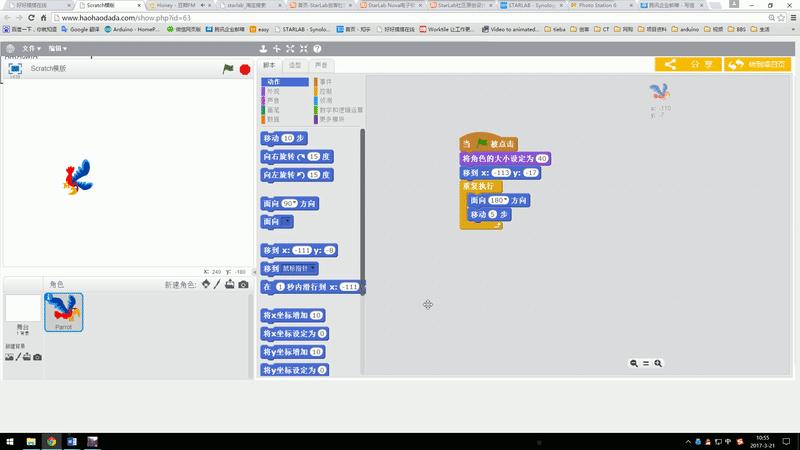800x450 pixels.
Task: Reset scripts area zoom with equals icon
Action: coord(646,363)
